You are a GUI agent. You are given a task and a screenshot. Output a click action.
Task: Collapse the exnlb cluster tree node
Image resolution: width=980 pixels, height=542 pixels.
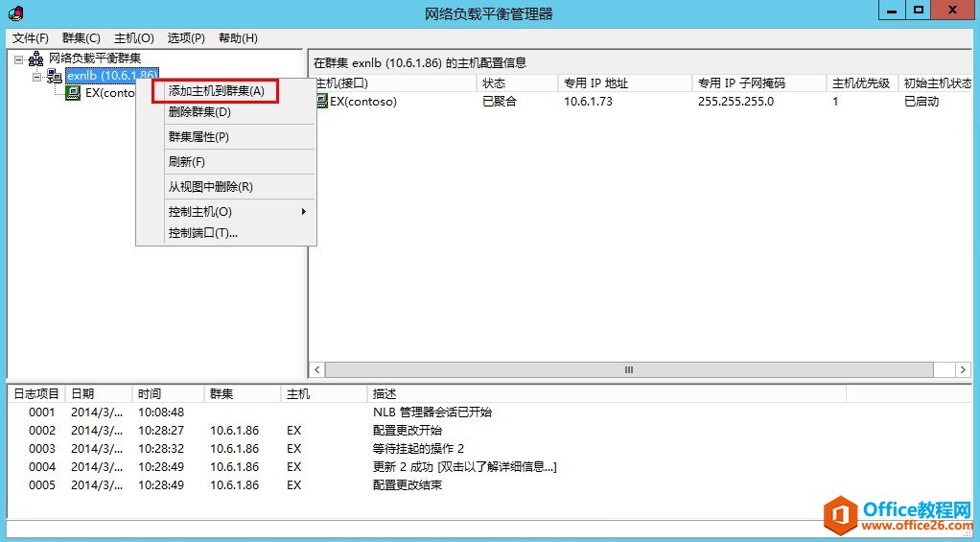tap(36, 77)
